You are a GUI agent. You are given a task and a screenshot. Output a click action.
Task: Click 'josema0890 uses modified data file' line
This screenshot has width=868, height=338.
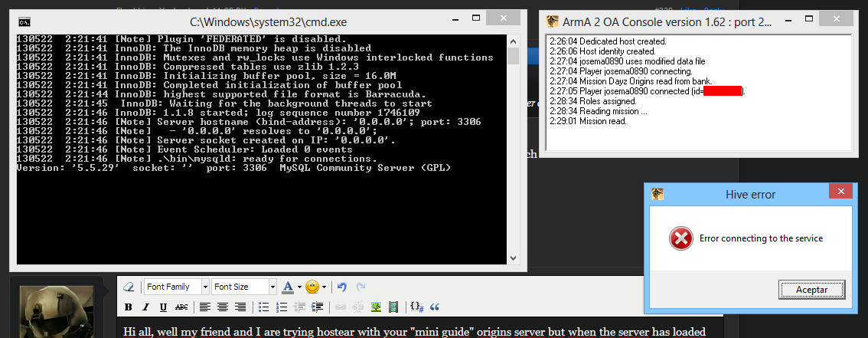628,61
